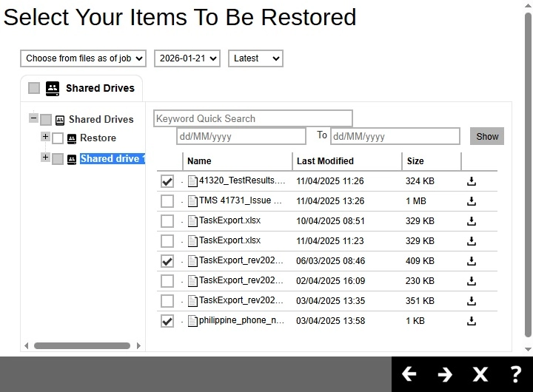The width and height of the screenshot is (533, 392).
Task: Go back with the left arrow
Action: [409, 374]
